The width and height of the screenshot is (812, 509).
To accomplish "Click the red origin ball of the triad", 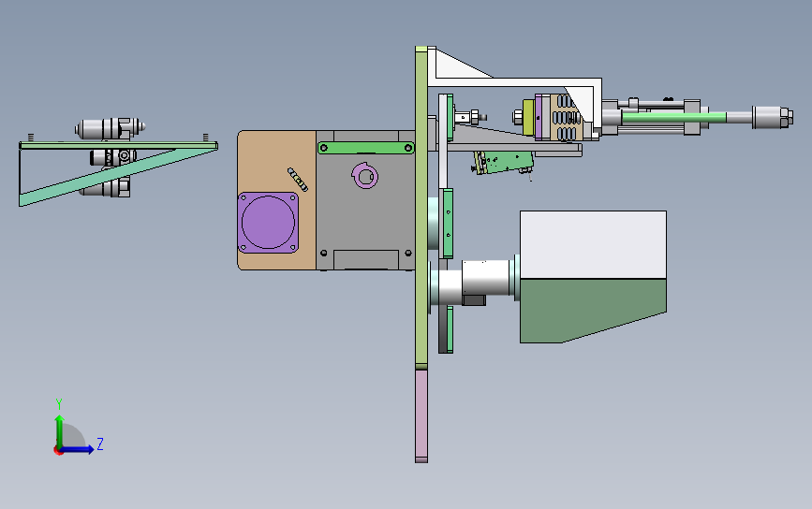I will tap(58, 451).
